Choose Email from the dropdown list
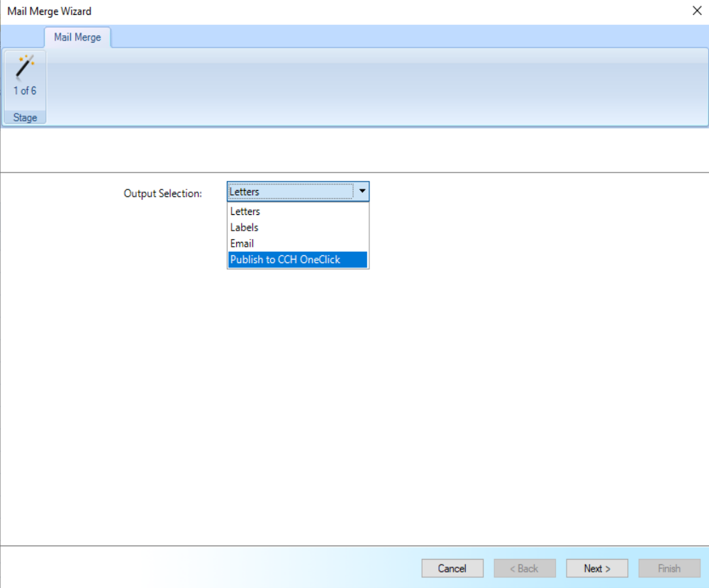 point(298,243)
